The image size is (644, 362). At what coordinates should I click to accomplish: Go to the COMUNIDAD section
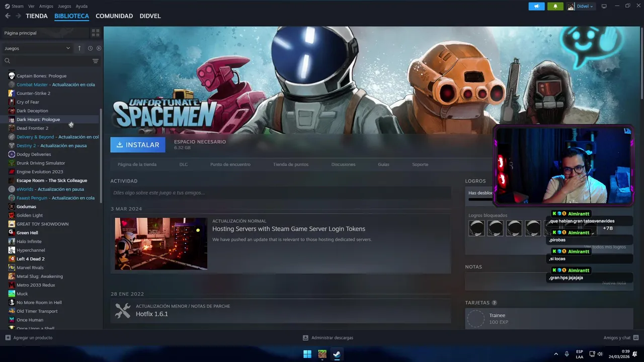tap(114, 16)
